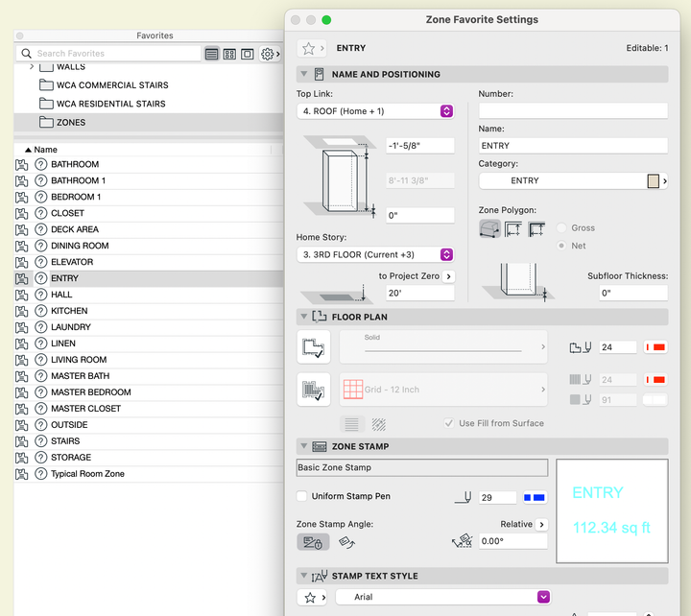The image size is (691, 616).
Task: Open the Top Link story dropdown
Action: tap(375, 111)
